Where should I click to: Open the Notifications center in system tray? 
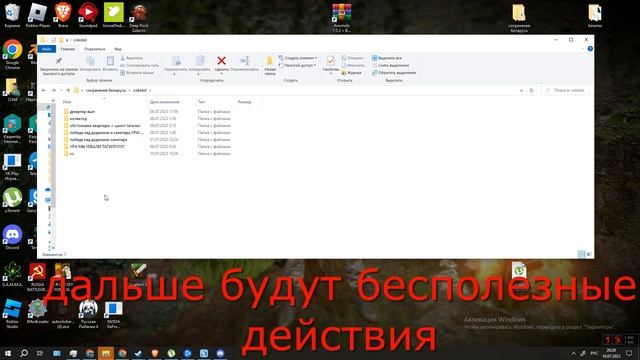[629, 353]
